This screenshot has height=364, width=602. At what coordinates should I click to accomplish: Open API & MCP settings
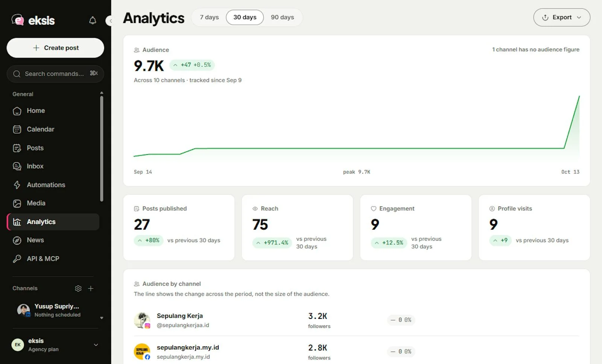click(x=53, y=259)
